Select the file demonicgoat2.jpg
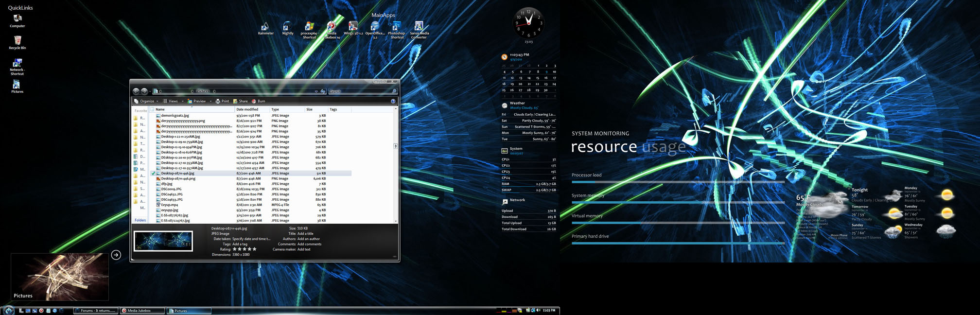Viewport: 980px width, 315px height. [x=175, y=116]
